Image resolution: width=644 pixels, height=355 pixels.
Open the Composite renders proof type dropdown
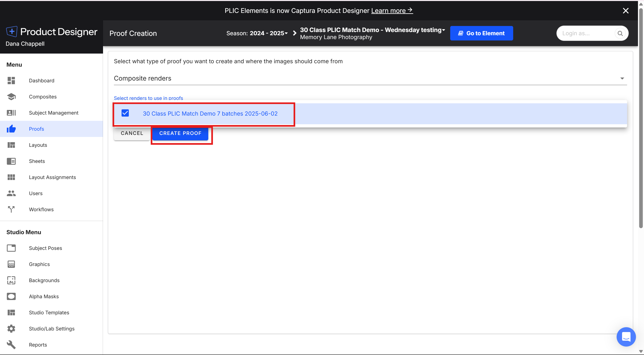(x=370, y=78)
